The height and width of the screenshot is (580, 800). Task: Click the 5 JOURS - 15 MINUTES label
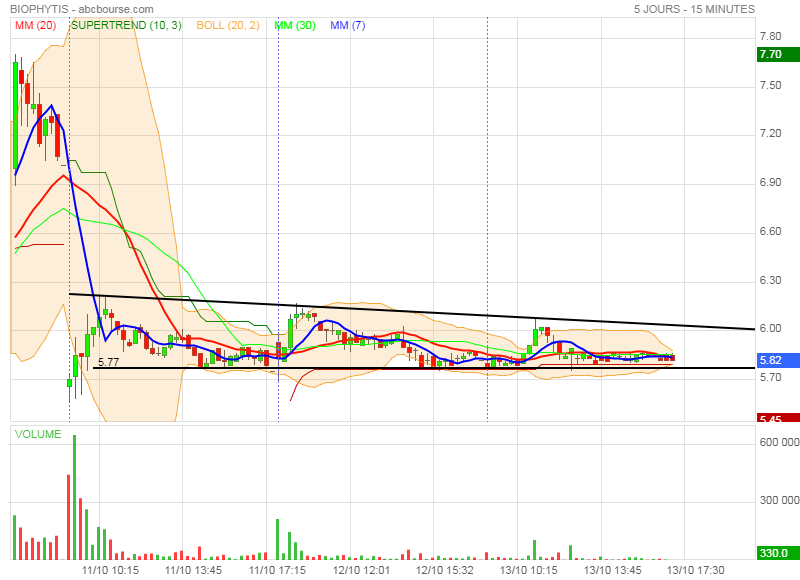(694, 9)
